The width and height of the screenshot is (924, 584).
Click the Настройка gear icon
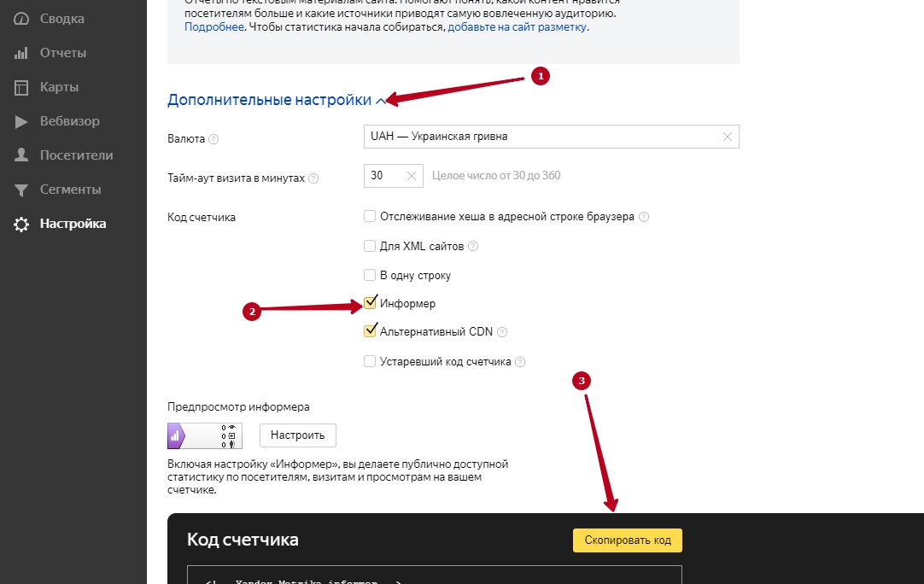click(x=21, y=224)
